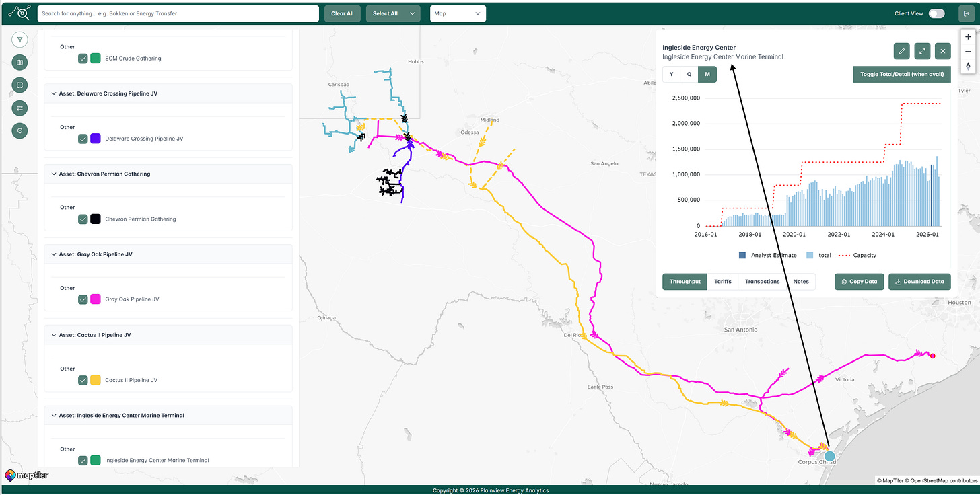980x495 pixels.
Task: Toggle the Client View switch
Action: (x=936, y=13)
